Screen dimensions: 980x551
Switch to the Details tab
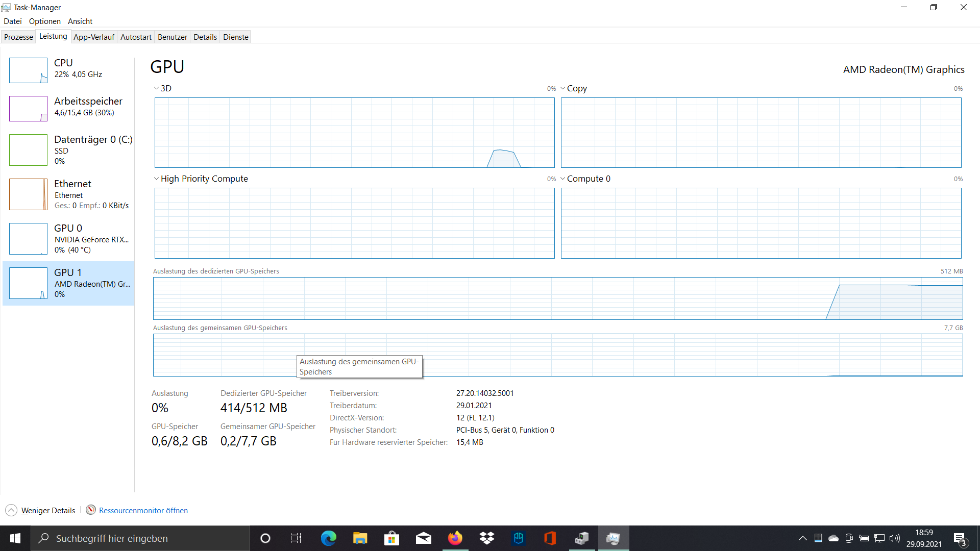(x=205, y=37)
